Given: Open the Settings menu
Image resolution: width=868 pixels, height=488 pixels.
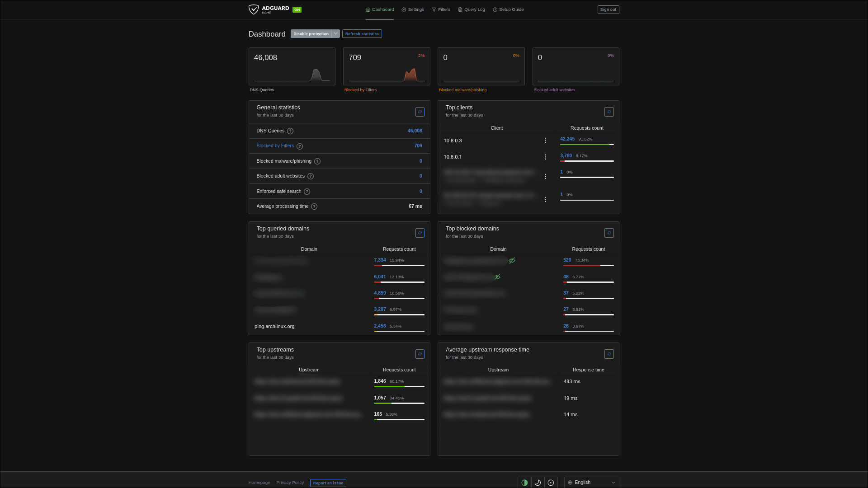Looking at the screenshot, I should [x=413, y=9].
